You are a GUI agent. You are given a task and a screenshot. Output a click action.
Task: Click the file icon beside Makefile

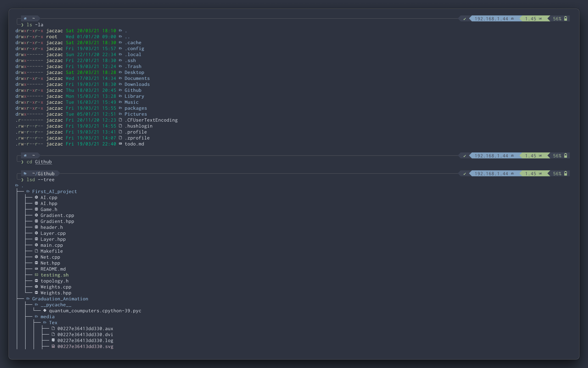(36, 251)
